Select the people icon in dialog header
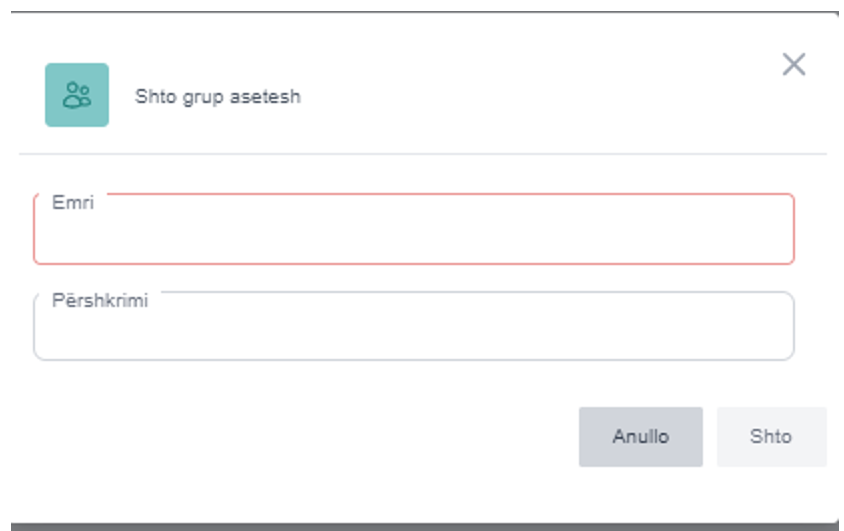 77,95
